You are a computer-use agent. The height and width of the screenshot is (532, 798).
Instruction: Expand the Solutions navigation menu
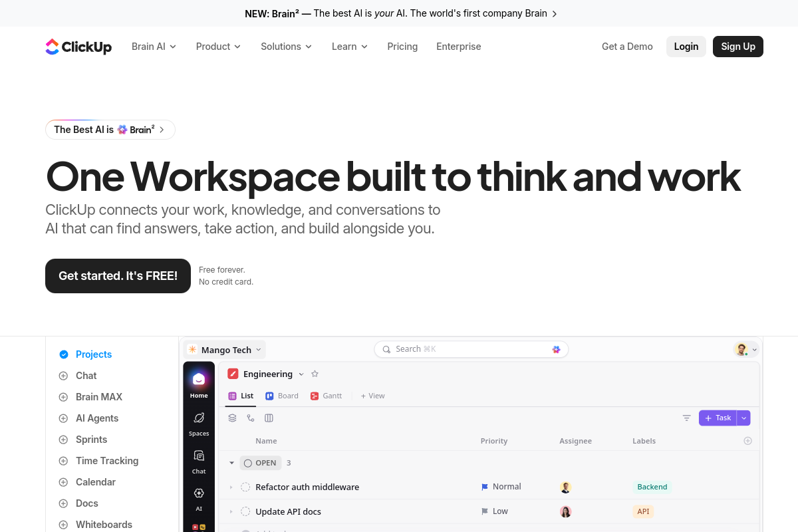tap(287, 47)
